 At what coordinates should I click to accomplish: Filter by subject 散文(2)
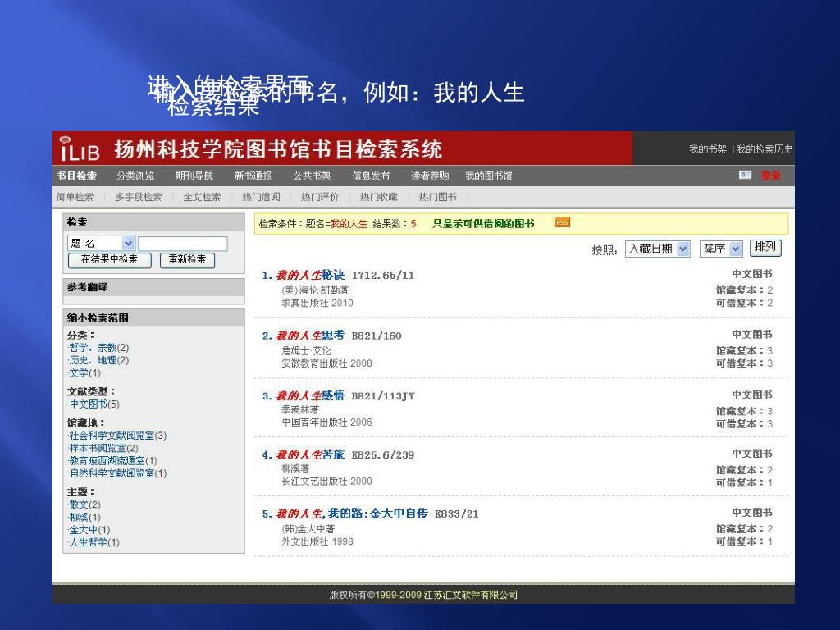point(84,504)
